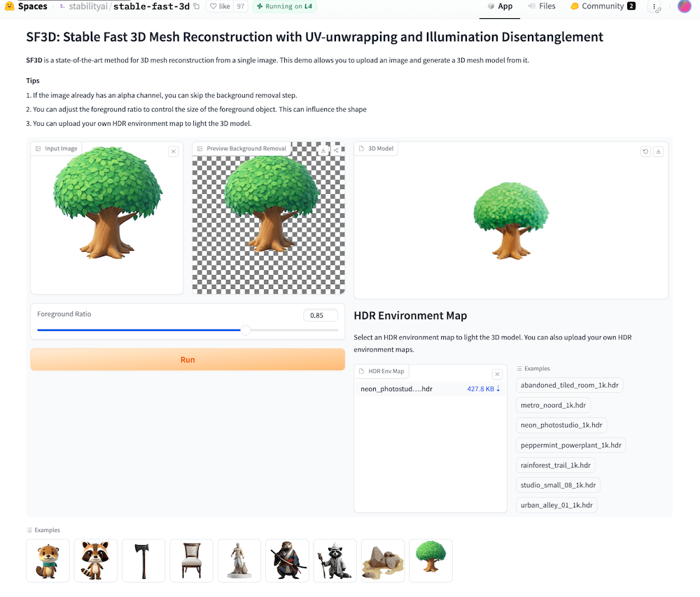Download the generated 3D model
The width and height of the screenshot is (700, 597).
pos(658,152)
